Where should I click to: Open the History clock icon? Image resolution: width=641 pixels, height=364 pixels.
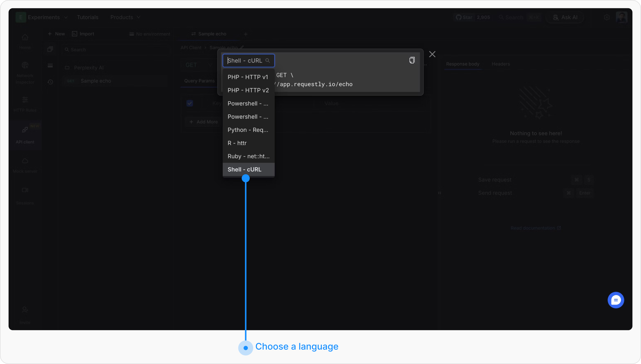[x=50, y=82]
